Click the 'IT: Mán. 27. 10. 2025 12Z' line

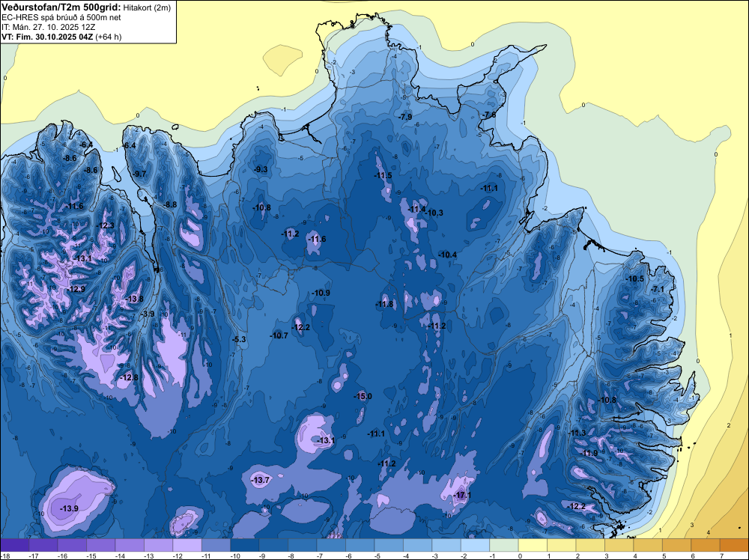pos(48,27)
